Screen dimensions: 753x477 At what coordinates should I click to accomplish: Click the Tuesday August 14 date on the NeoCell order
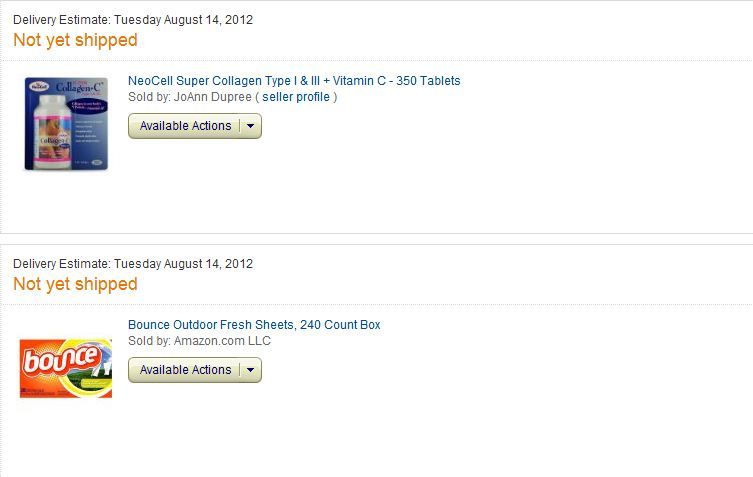[x=183, y=20]
